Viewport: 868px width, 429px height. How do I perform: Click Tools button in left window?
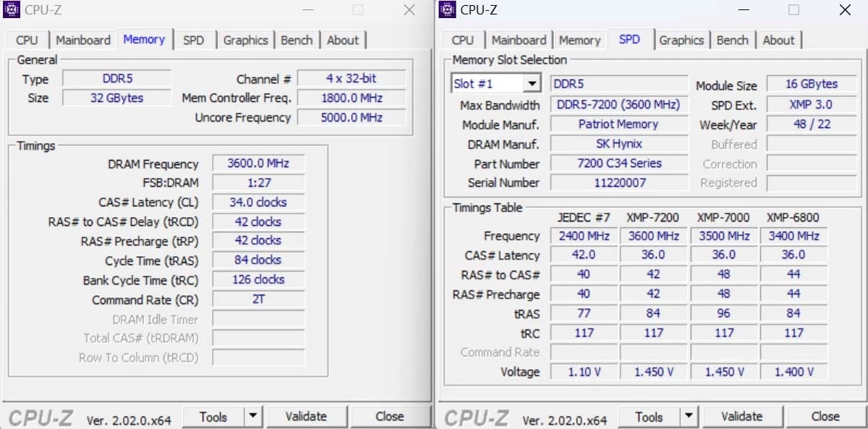tap(213, 417)
